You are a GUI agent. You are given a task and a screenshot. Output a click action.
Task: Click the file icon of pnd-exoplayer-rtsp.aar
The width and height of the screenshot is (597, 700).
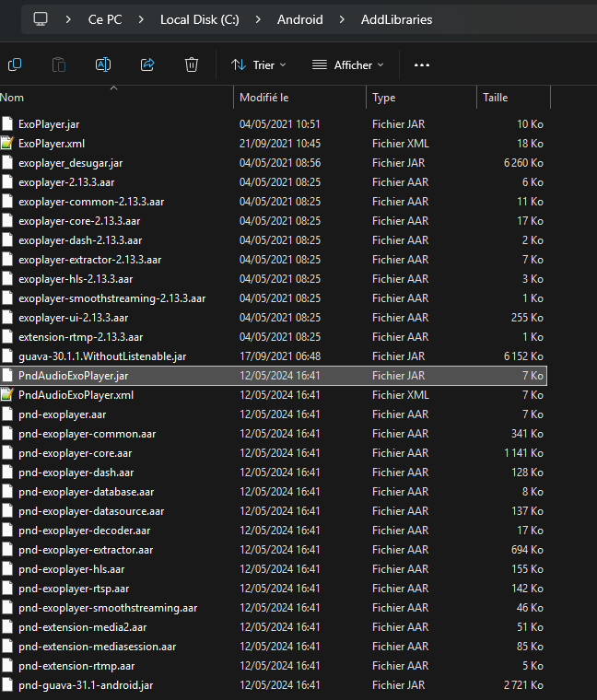click(7, 589)
